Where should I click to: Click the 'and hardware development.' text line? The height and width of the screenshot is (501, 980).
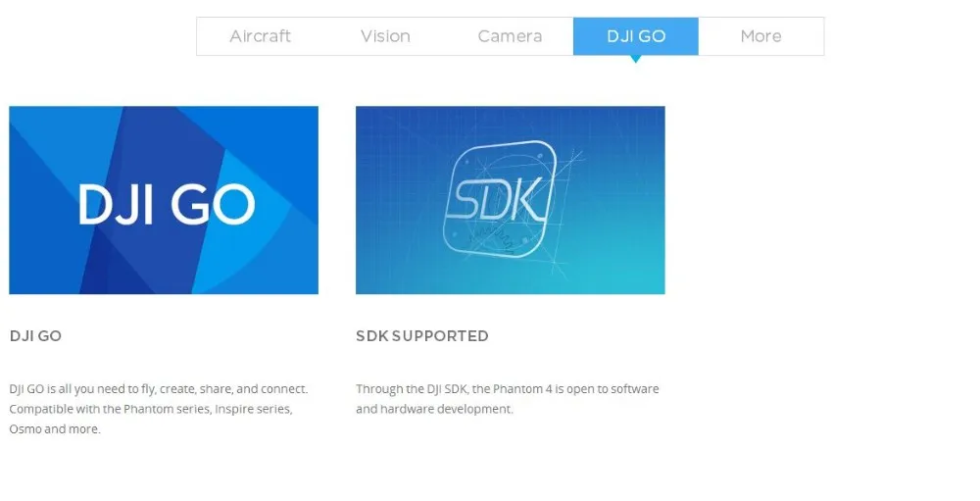[434, 409]
